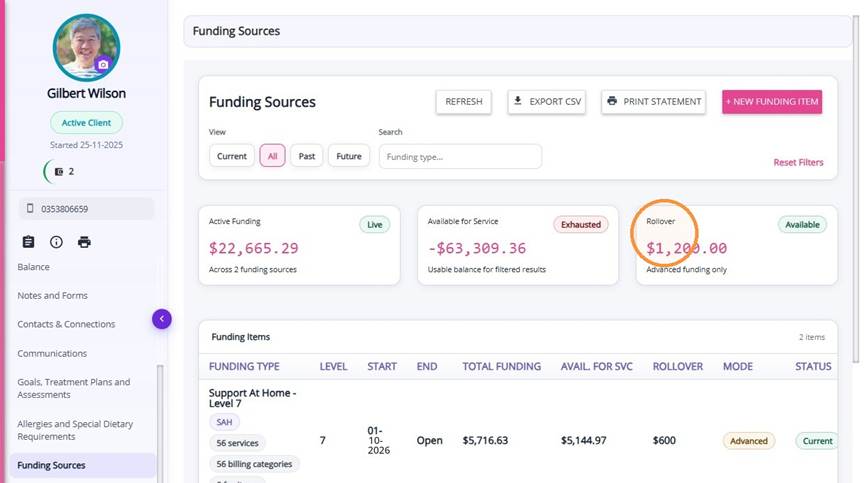Viewport: 864px width, 483px height.
Task: Click the $22,665.29 active funding amount
Action: [x=253, y=248]
